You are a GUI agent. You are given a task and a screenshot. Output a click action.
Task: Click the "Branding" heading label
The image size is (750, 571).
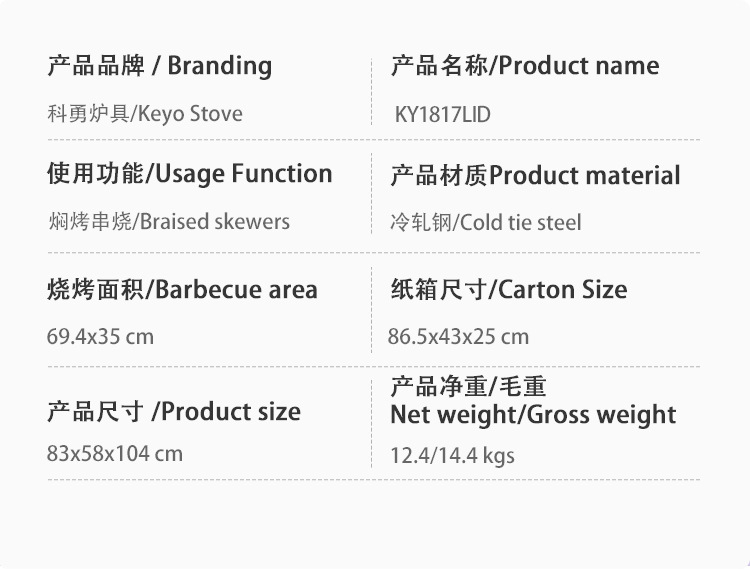click(x=219, y=66)
